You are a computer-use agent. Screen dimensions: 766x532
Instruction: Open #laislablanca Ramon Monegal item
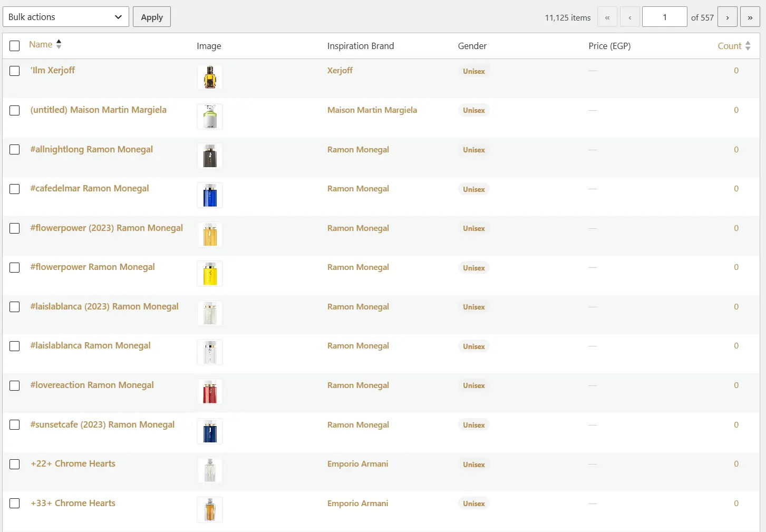point(90,345)
